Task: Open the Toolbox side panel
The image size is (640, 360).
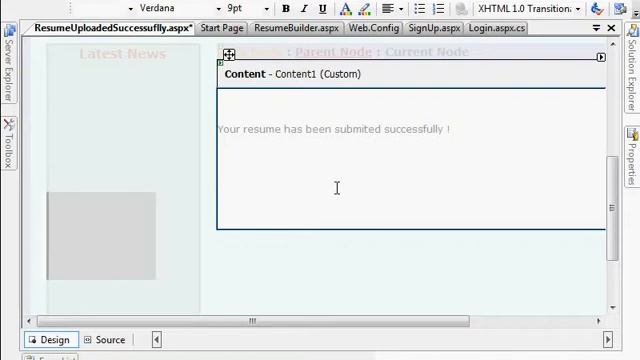Action: click(x=9, y=143)
